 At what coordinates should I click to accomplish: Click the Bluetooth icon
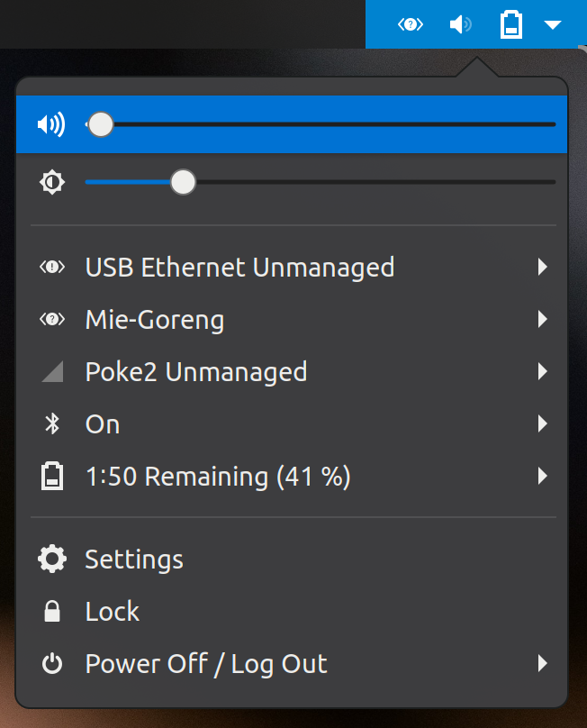coord(52,423)
